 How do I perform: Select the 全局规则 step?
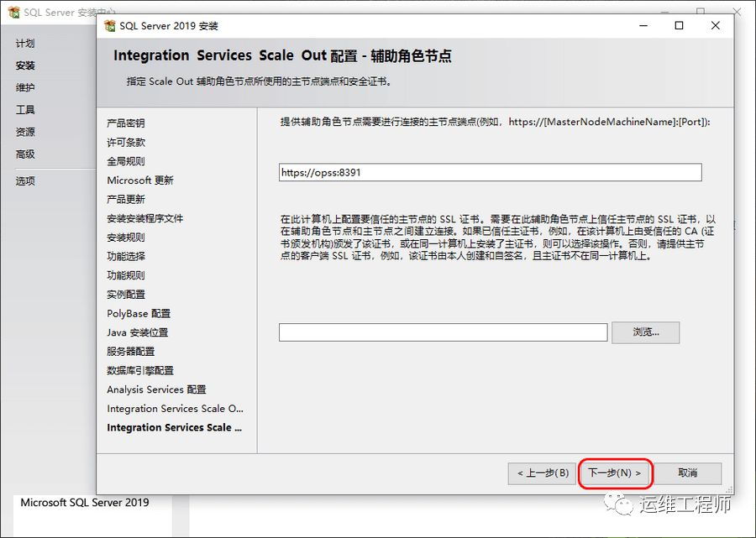[126, 161]
